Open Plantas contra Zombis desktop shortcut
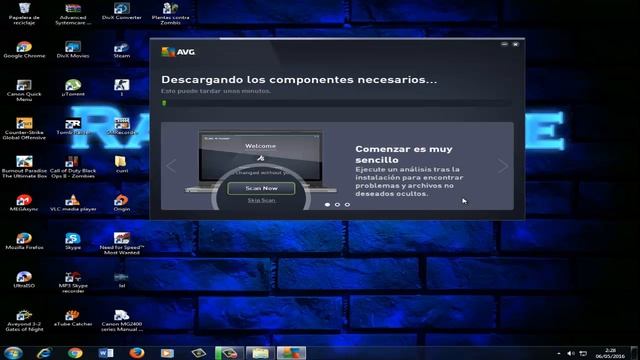The height and width of the screenshot is (360, 640). [170, 13]
